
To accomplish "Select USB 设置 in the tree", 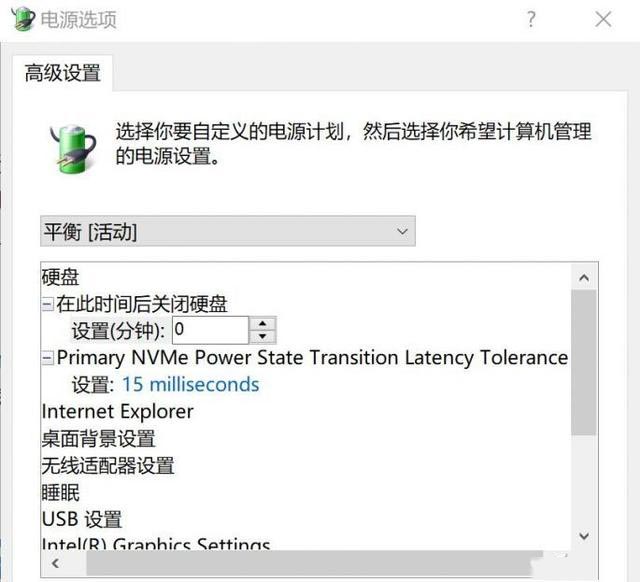I will pyautogui.click(x=82, y=519).
